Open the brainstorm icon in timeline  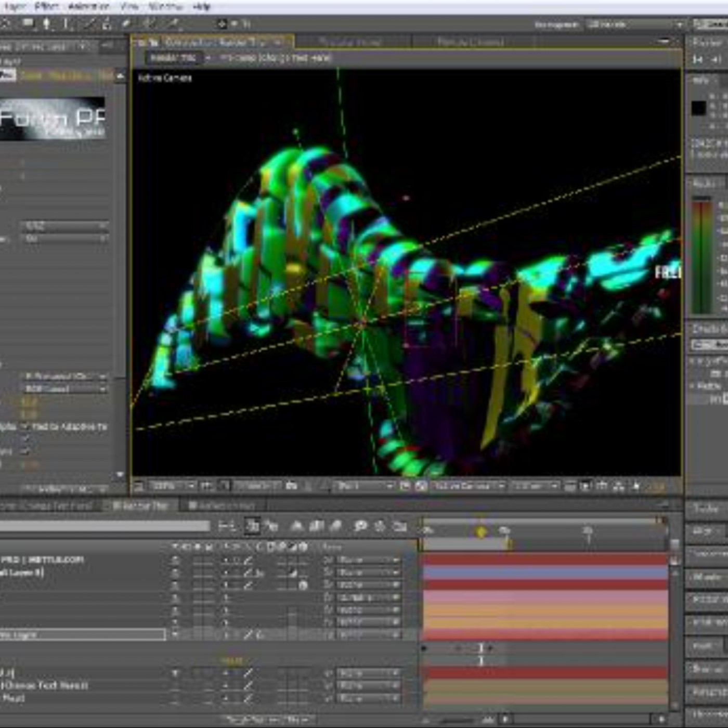point(360,526)
